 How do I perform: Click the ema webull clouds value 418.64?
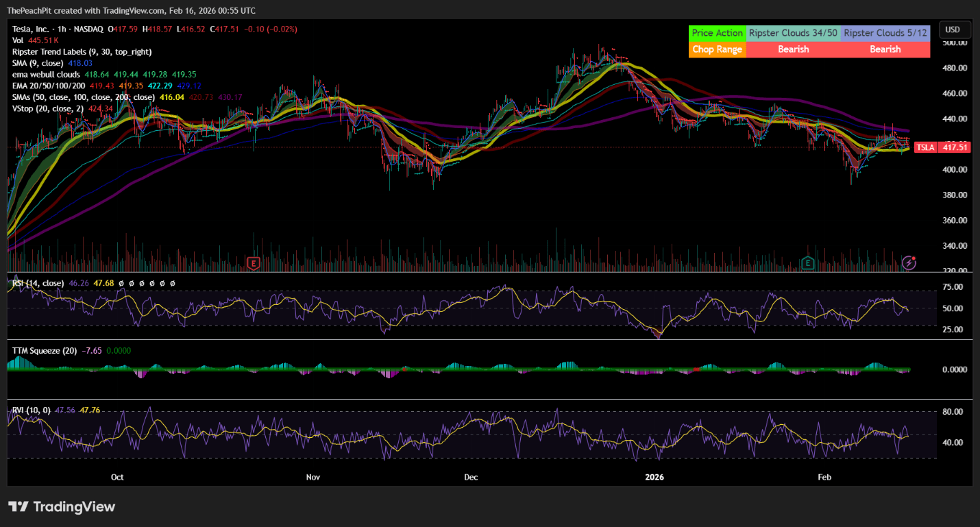[x=95, y=75]
